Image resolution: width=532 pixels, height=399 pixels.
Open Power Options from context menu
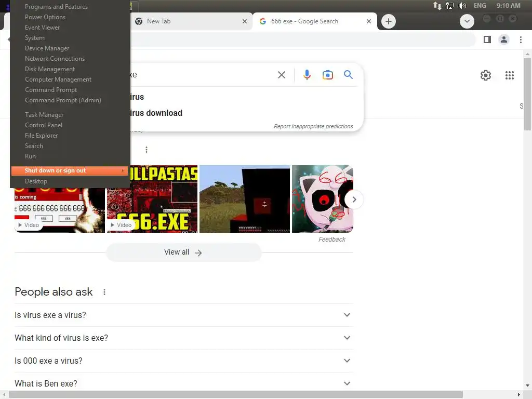[45, 17]
